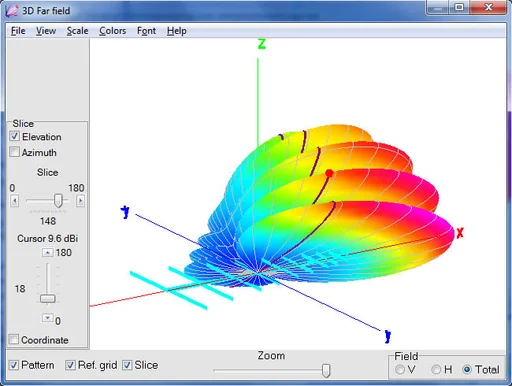Click the slice slider right arrow
Screen dimensions: 512x386
point(80,201)
